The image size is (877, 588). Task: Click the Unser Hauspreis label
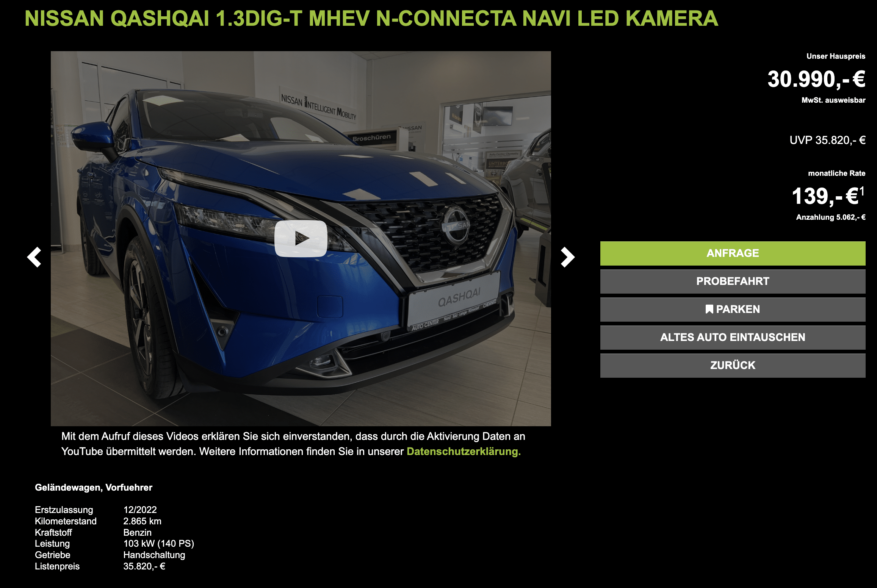836,56
